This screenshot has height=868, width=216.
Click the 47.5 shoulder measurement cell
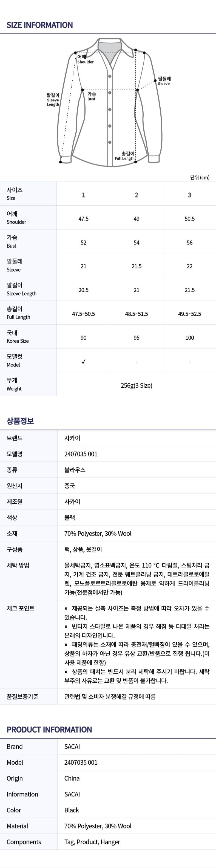(84, 219)
